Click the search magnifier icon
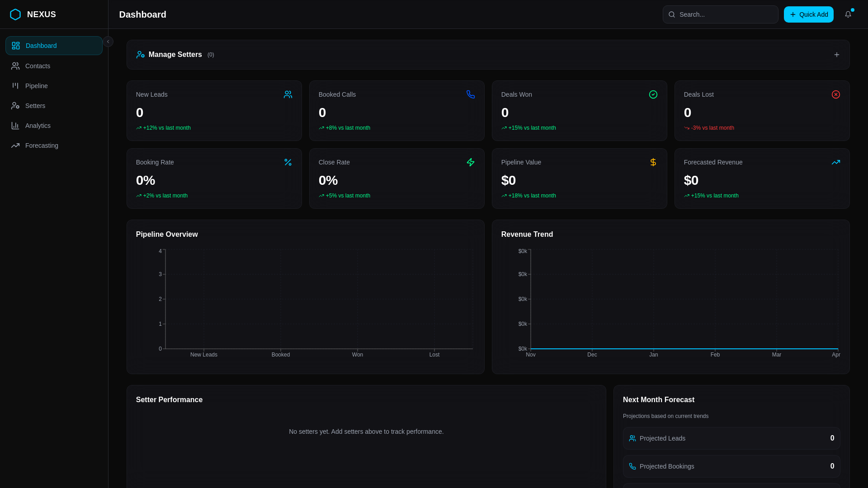This screenshot has width=868, height=488. (672, 14)
